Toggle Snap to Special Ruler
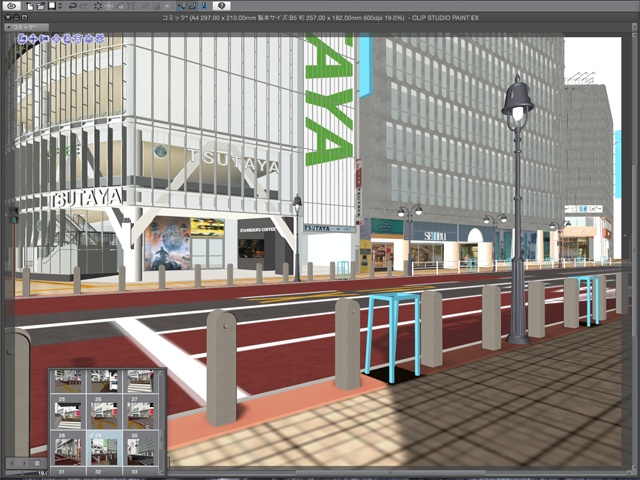The width and height of the screenshot is (640, 480). pyautogui.click(x=193, y=6)
